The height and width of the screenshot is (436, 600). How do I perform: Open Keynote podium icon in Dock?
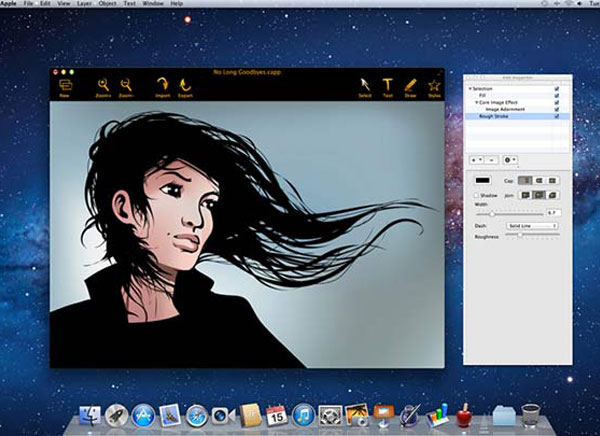pos(383,416)
